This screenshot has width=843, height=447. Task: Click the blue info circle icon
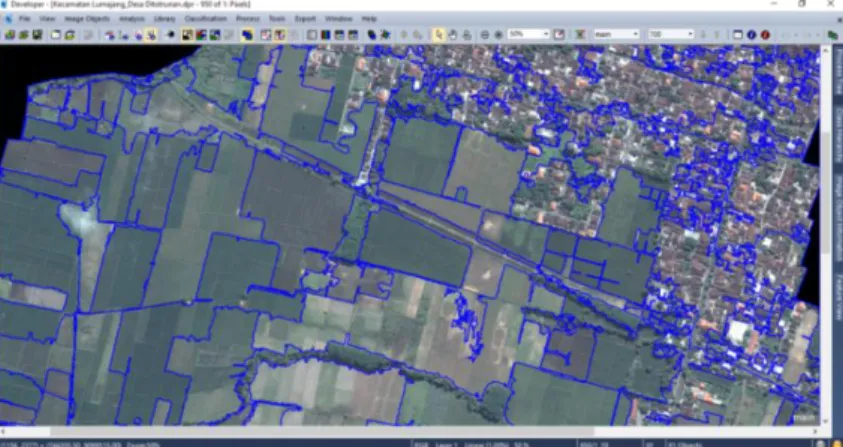[x=751, y=34]
